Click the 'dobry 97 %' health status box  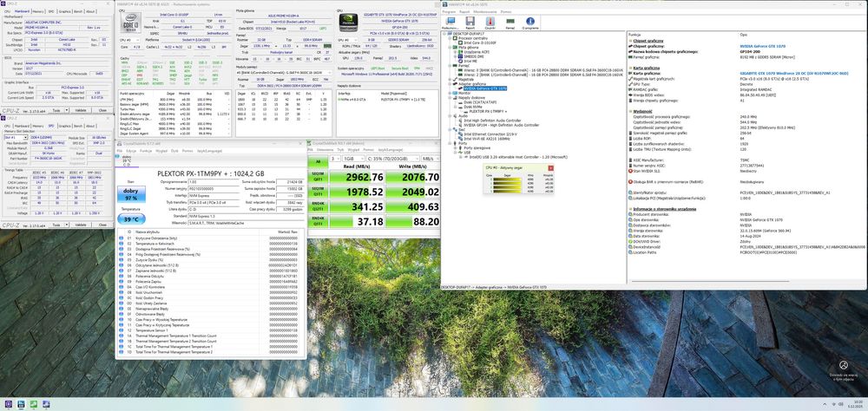131,194
